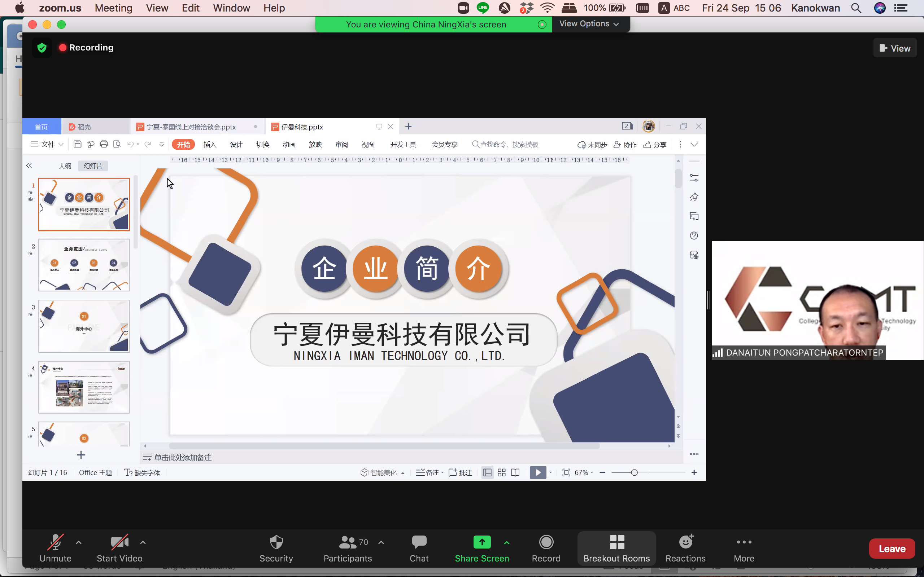Click the green Share Screen icon

[481, 542]
